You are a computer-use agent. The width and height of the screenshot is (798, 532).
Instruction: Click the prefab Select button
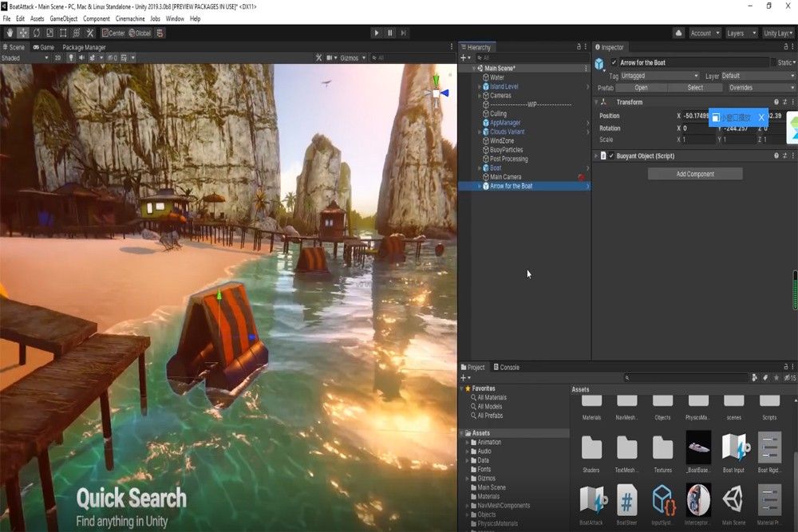coord(695,88)
